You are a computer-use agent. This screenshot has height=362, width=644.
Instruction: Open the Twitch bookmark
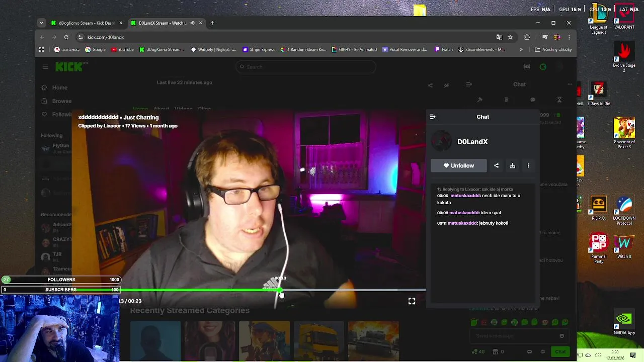tap(443, 50)
